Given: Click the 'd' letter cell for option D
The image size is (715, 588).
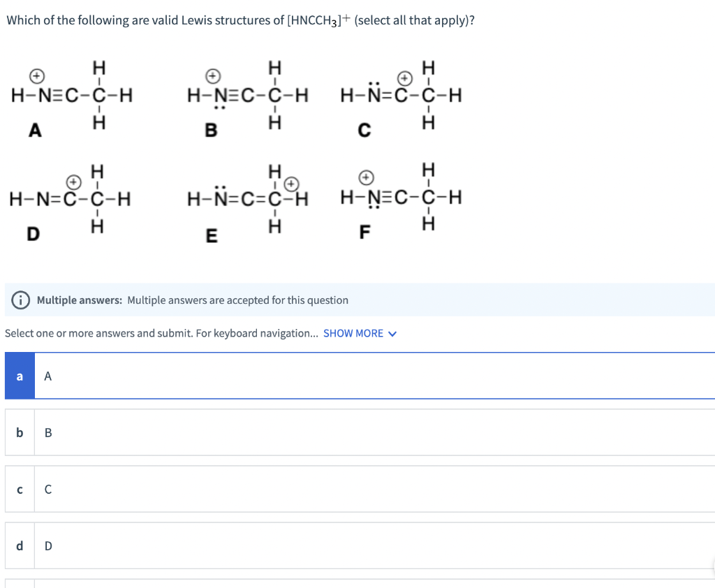Looking at the screenshot, I should click(19, 545).
